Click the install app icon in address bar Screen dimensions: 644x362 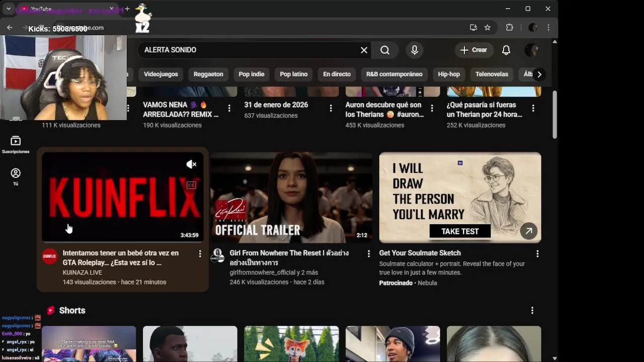pos(473,28)
